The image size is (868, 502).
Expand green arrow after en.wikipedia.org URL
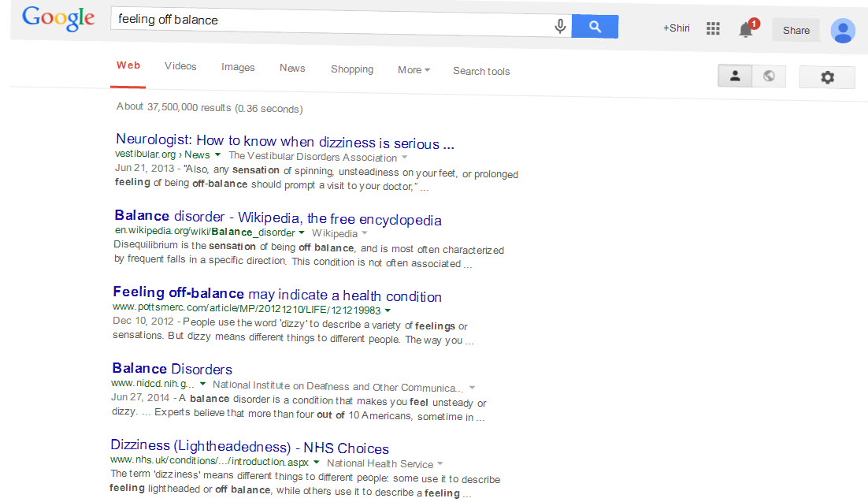(x=302, y=232)
